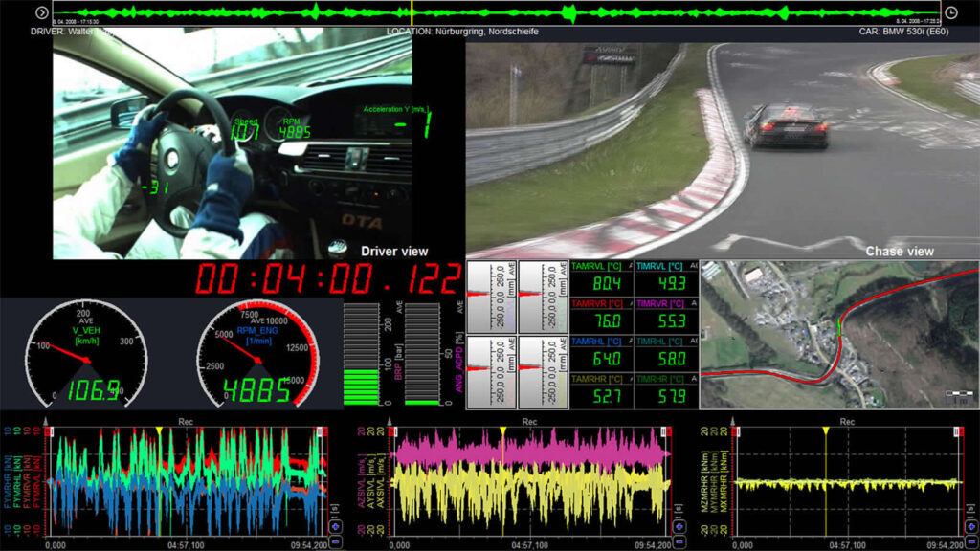980x551 pixels.
Task: Click yellow cursor marker atop force recorder graph
Action: tap(158, 432)
